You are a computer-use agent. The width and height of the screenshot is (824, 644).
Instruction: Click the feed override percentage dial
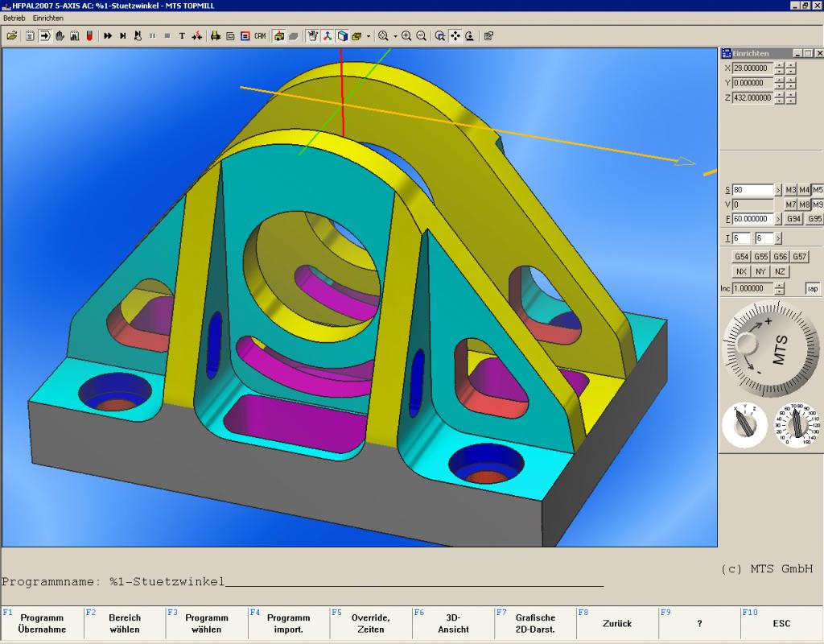[x=797, y=424]
